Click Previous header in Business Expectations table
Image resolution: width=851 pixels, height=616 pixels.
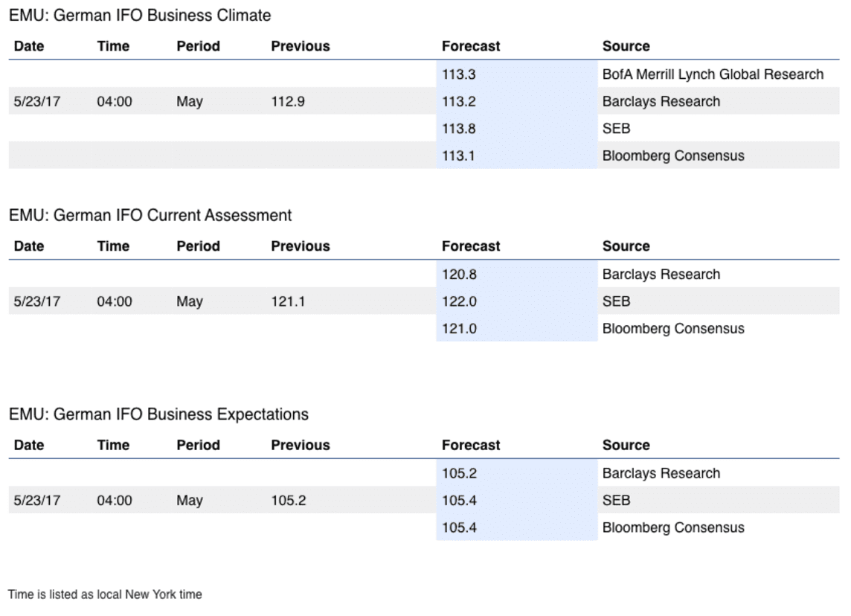[300, 445]
